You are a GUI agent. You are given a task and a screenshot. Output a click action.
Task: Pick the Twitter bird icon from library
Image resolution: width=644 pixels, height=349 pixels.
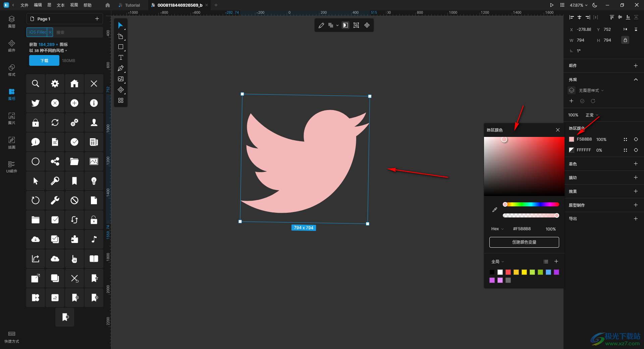[36, 103]
